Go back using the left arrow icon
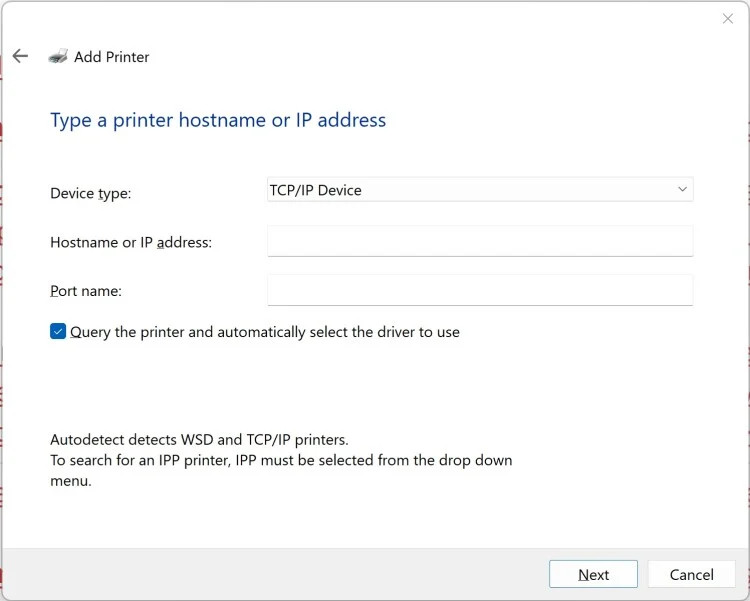 pyautogui.click(x=20, y=56)
